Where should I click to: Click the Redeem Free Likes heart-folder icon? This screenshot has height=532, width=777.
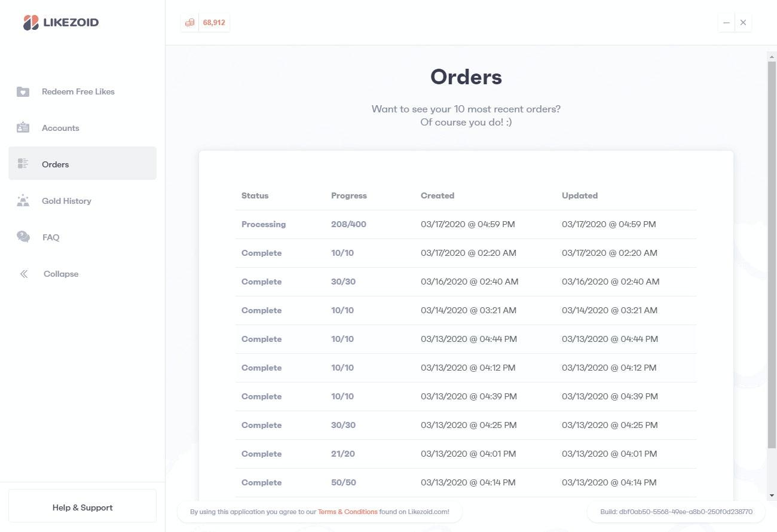click(23, 91)
